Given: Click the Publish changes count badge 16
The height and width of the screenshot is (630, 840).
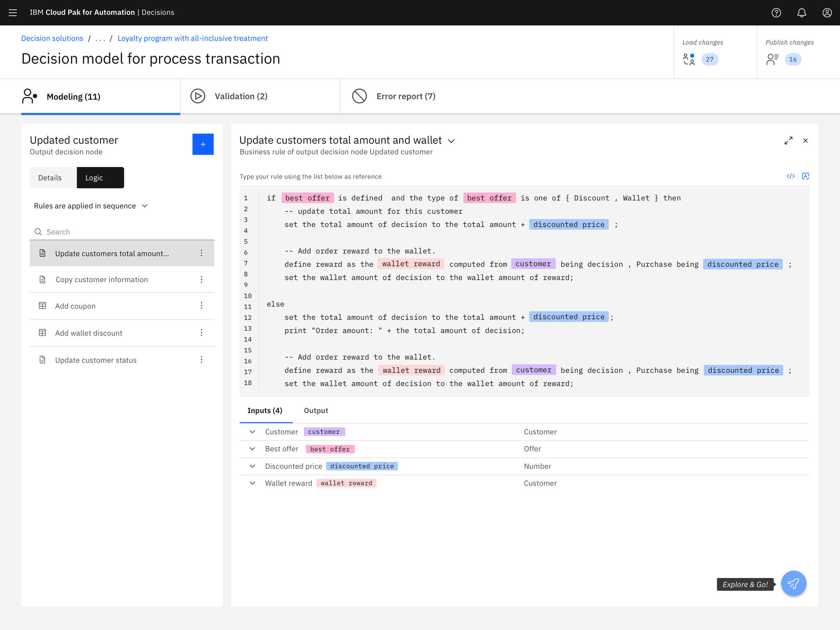Looking at the screenshot, I should click(793, 59).
